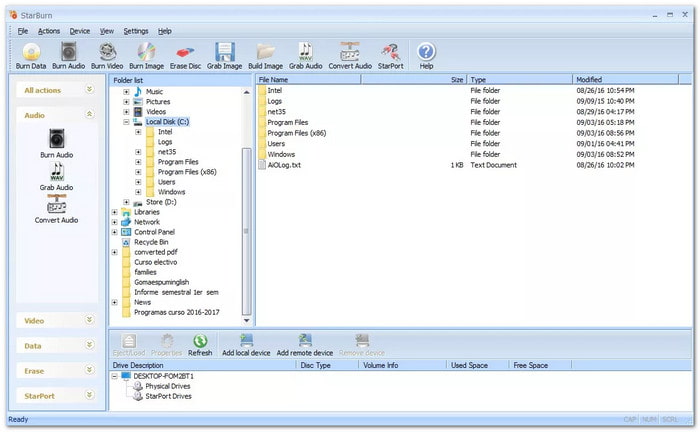
Task: Click Add local device
Action: pos(246,345)
